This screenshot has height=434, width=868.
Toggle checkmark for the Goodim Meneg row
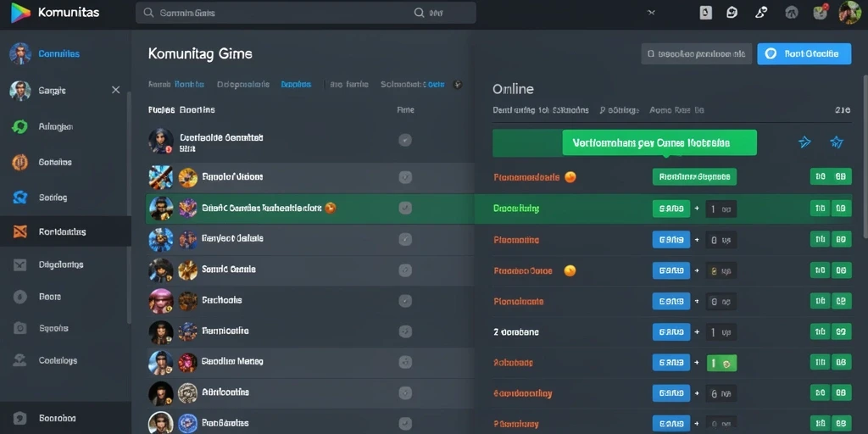pos(405,362)
